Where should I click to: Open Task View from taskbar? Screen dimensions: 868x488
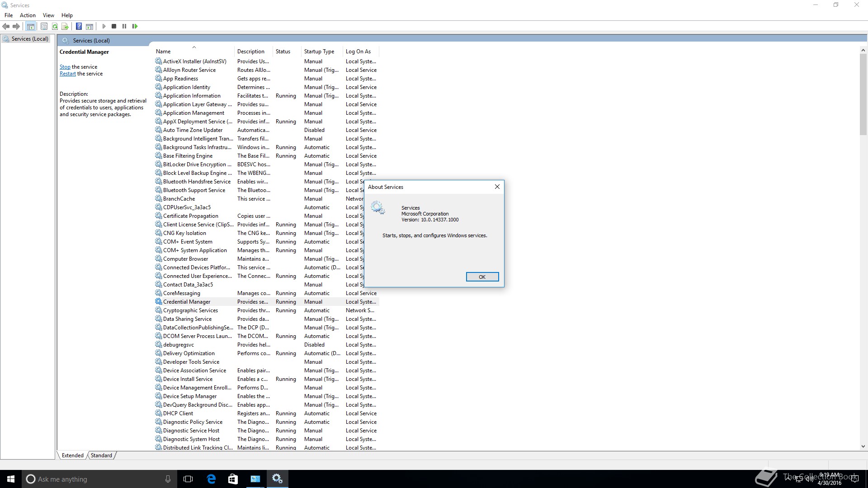pos(188,479)
